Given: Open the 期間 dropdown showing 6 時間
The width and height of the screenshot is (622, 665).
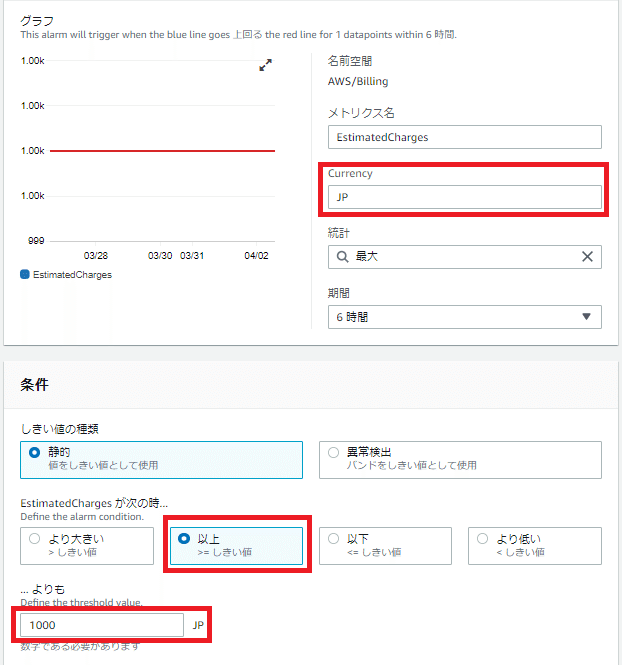Looking at the screenshot, I should click(465, 317).
